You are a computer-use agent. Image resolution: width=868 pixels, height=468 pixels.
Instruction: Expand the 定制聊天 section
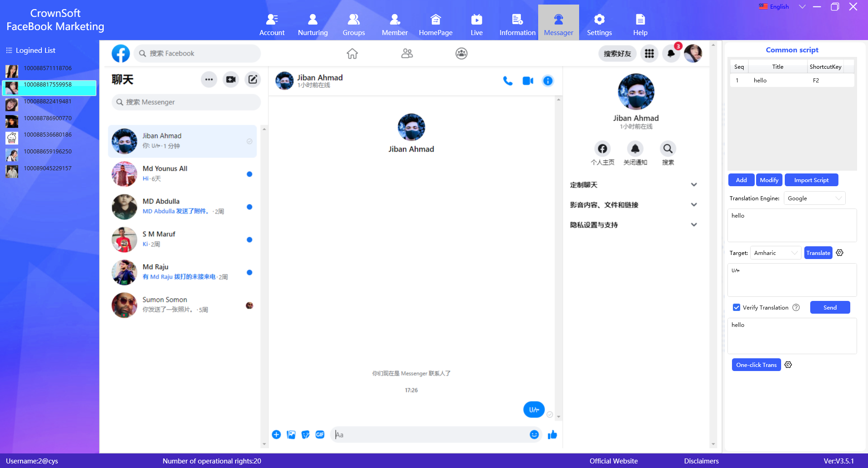(634, 185)
